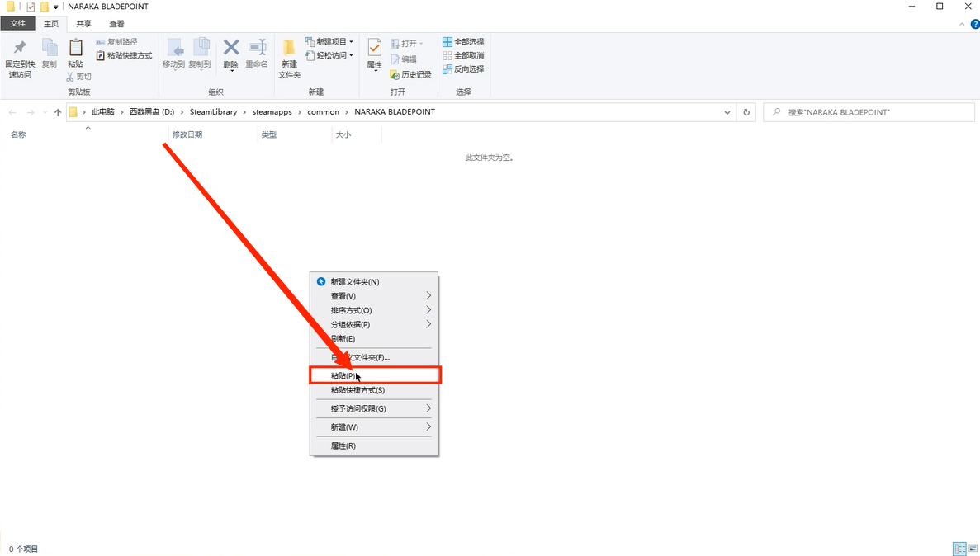Click Select All in the ribbon

463,42
